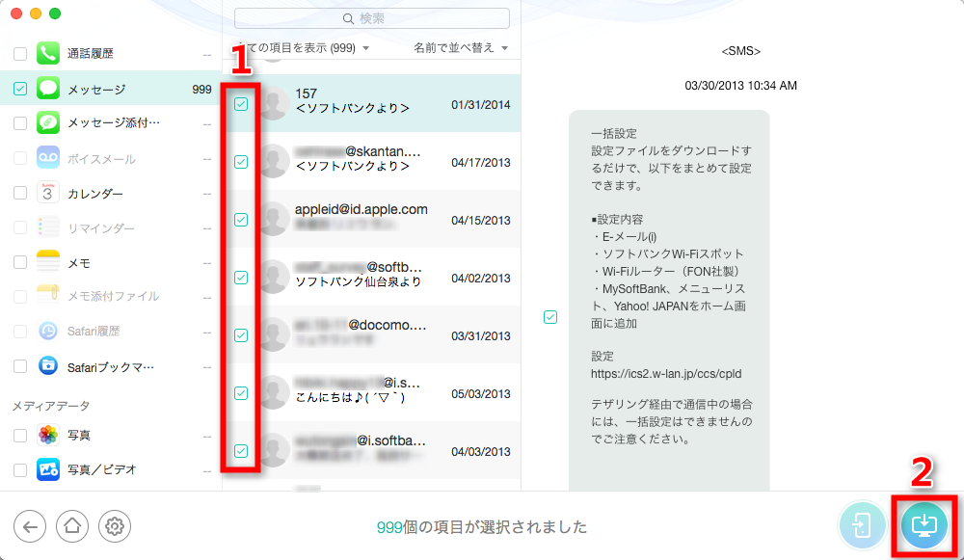Click the Call History phone icon
964x560 pixels.
48,53
